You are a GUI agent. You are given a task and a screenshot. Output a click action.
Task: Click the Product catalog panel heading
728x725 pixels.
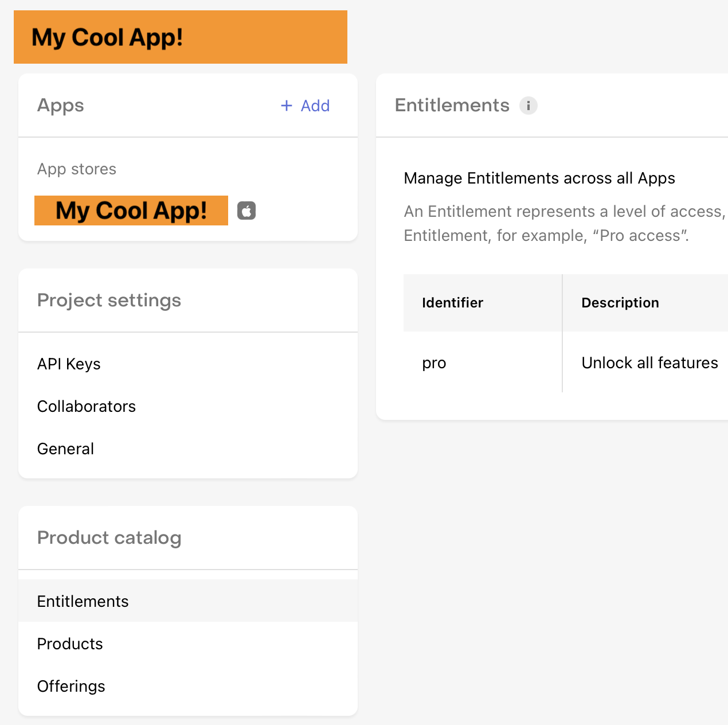(x=109, y=538)
